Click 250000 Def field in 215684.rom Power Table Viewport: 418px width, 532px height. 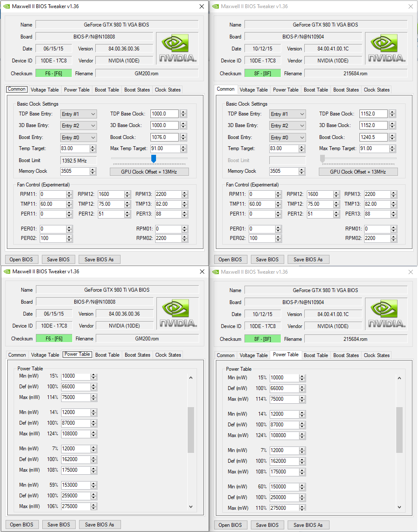pyautogui.click(x=284, y=497)
